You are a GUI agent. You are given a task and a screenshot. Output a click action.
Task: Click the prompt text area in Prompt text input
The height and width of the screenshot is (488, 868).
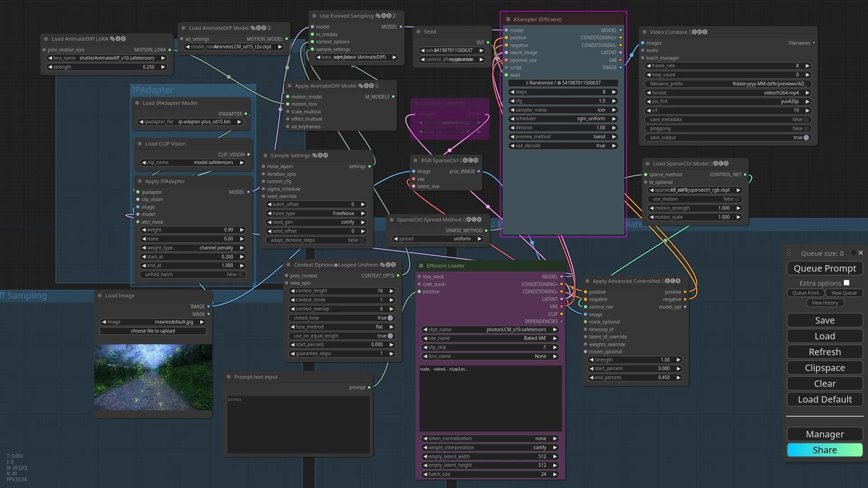coord(298,425)
